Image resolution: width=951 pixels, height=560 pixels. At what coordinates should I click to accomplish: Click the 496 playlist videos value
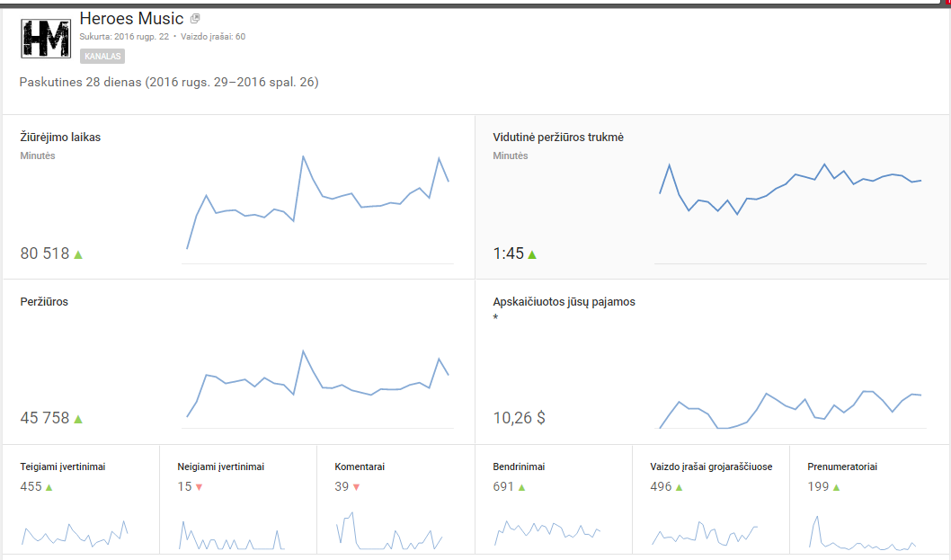coord(661,486)
